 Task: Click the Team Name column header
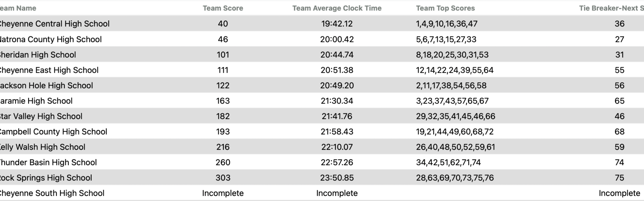click(18, 8)
